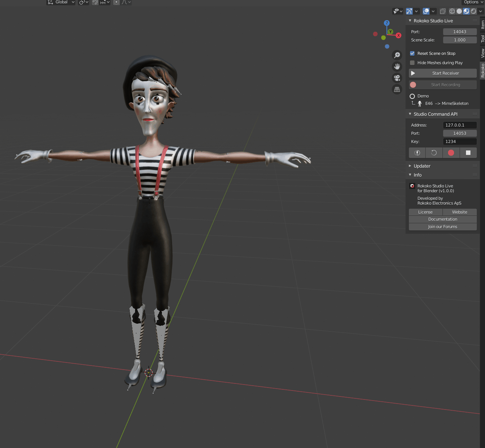This screenshot has height=448, width=485.
Task: Select material preview shading
Action: point(466,11)
